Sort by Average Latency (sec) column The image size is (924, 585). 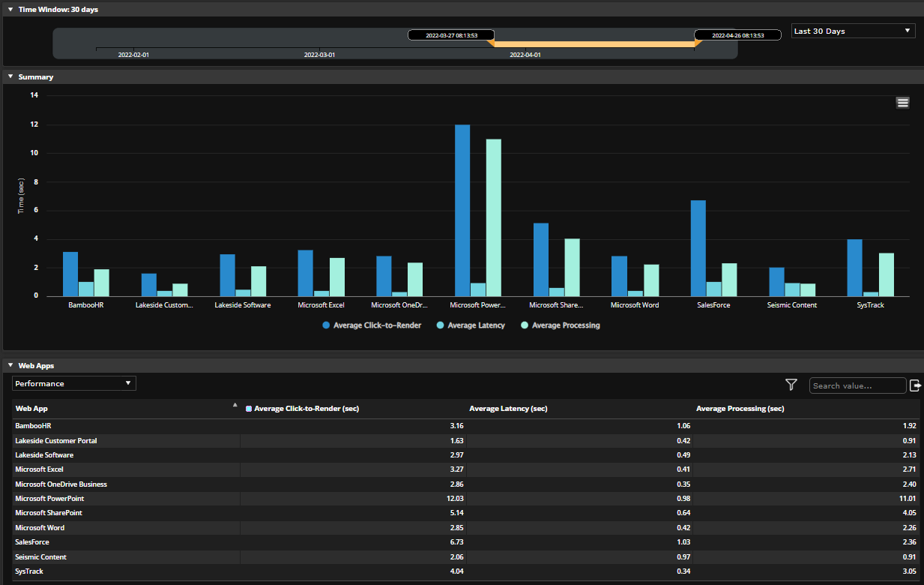click(508, 409)
